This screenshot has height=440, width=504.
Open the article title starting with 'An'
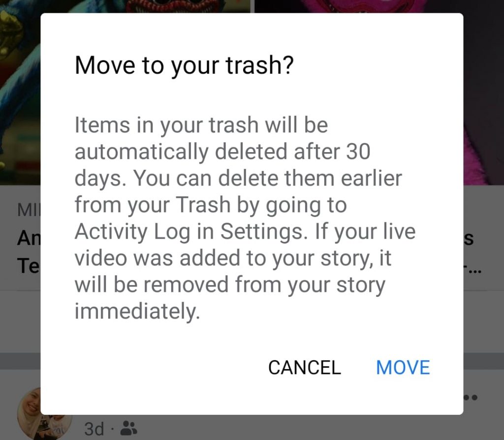coord(29,239)
